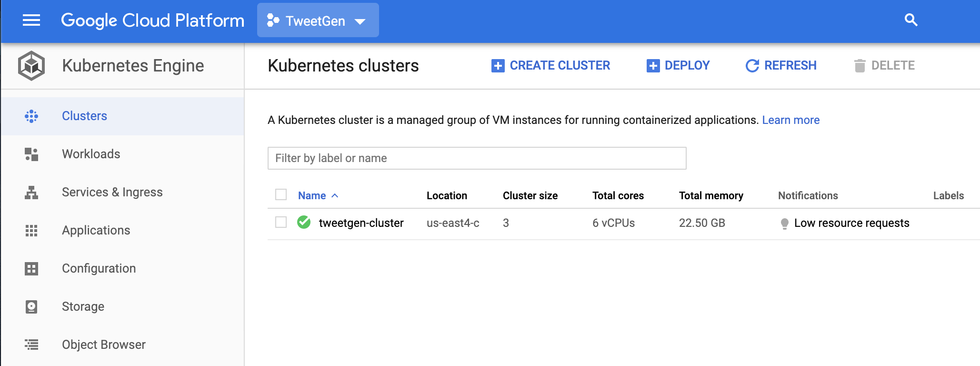
Task: Click the REFRESH button
Action: (781, 66)
